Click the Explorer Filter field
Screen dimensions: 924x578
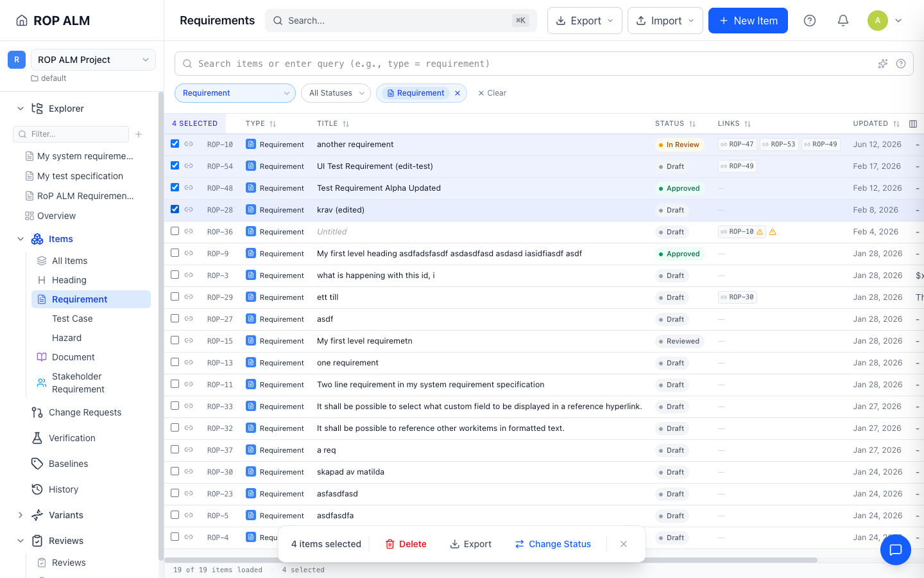tap(71, 134)
